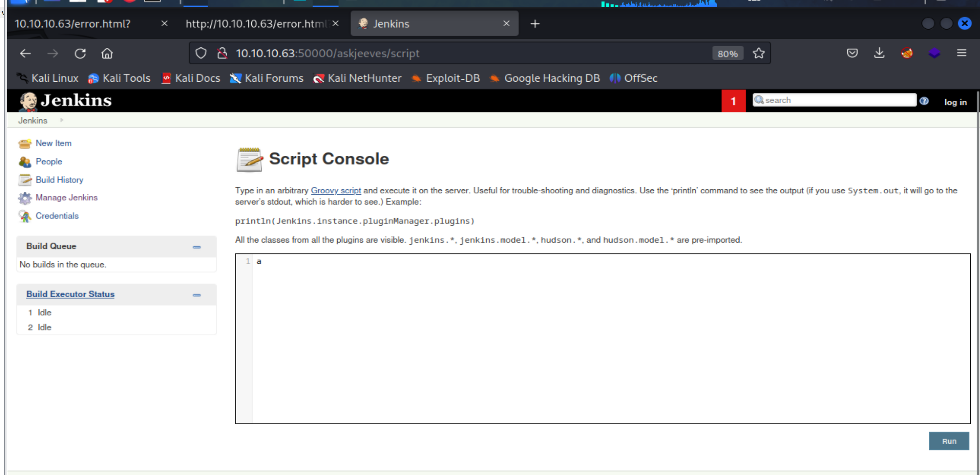Screen dimensions: 980x475
Task: Open a new tab with plus button
Action: click(x=535, y=24)
